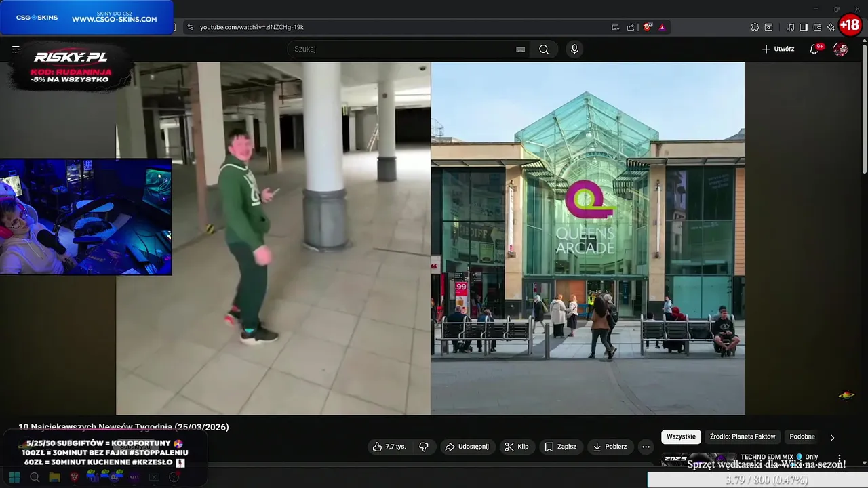Toggle the browser sidebar panel icon
This screenshot has height=488, width=868.
click(804, 27)
